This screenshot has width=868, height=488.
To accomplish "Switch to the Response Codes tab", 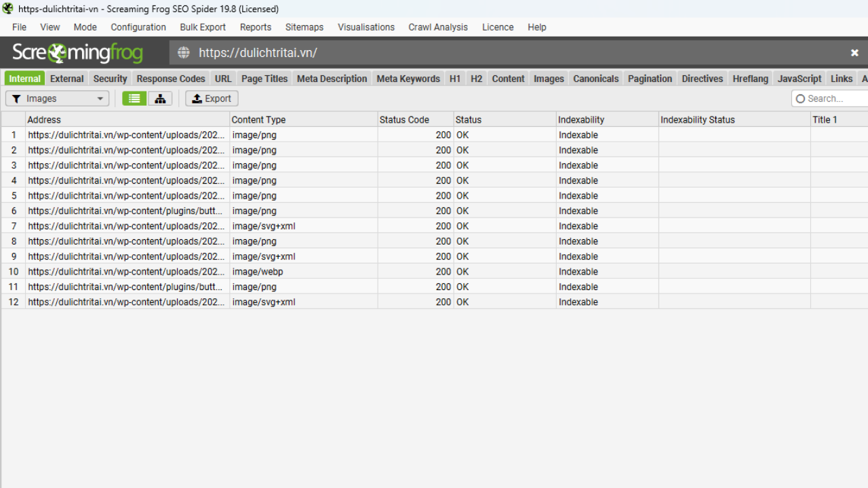I will (x=171, y=79).
